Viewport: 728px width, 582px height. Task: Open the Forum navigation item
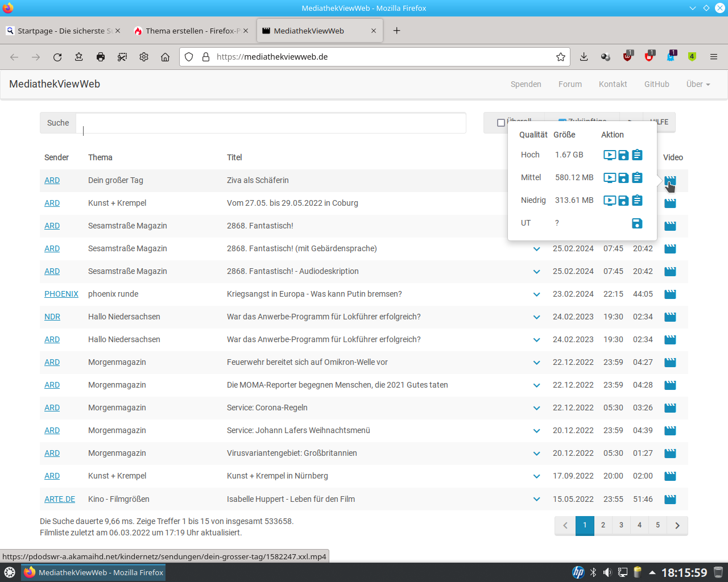pyautogui.click(x=570, y=84)
